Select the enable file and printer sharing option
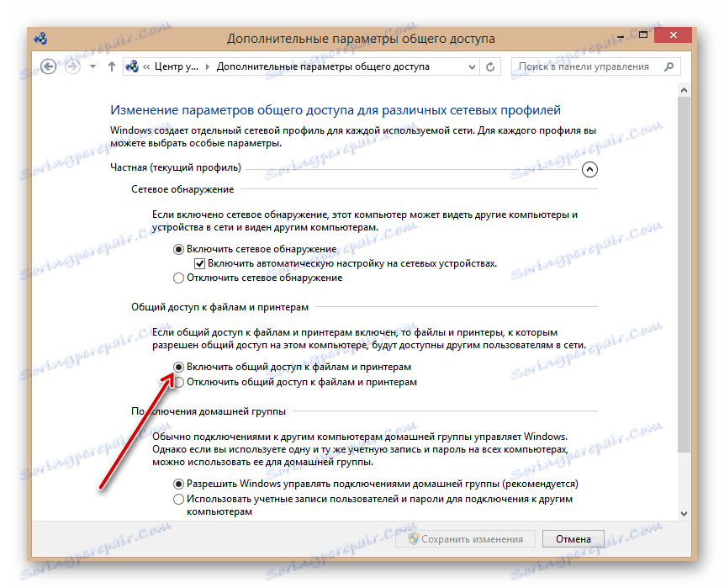 coord(178,367)
